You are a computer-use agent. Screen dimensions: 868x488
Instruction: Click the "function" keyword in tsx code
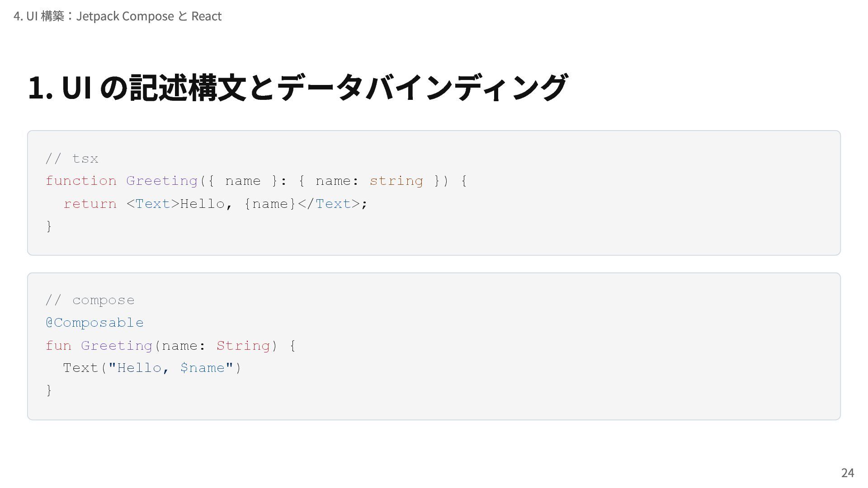(x=81, y=181)
